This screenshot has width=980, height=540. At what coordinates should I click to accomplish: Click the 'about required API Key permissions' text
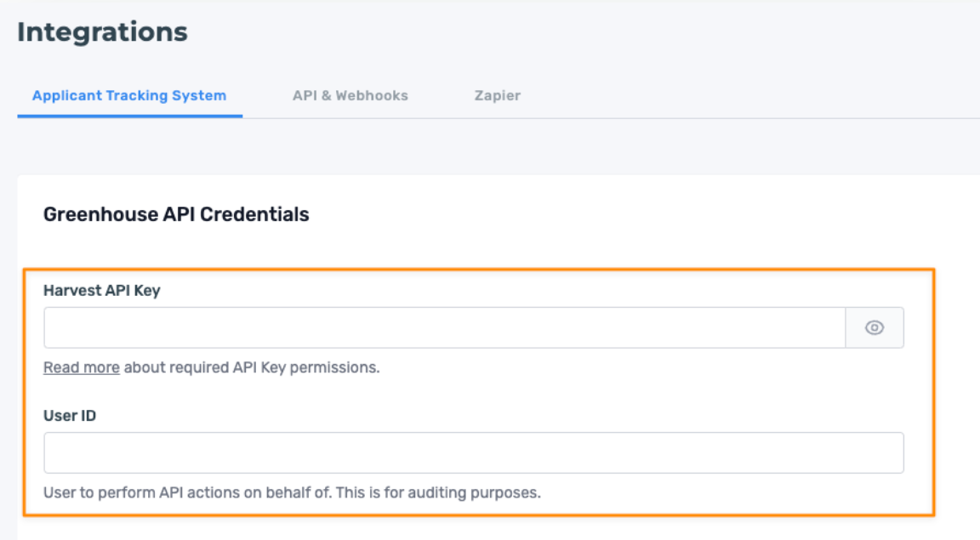pyautogui.click(x=252, y=367)
